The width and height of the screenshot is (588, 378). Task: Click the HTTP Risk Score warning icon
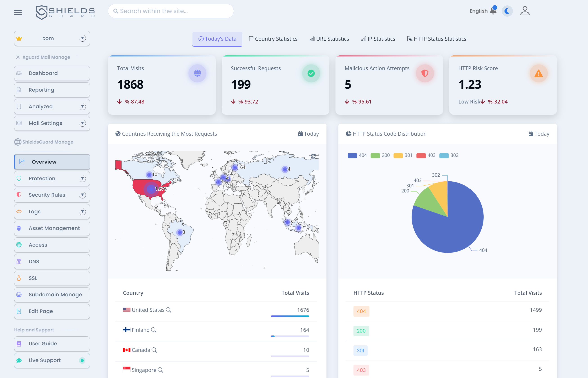tap(538, 73)
